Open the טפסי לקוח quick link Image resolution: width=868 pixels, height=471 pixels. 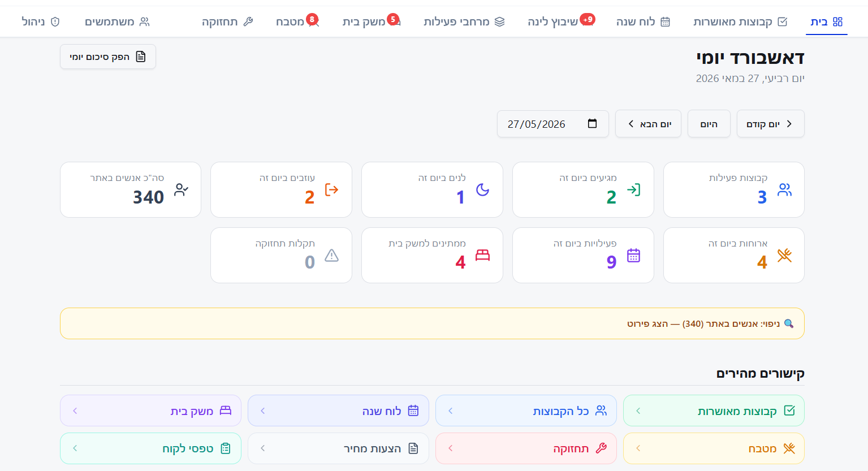point(150,448)
